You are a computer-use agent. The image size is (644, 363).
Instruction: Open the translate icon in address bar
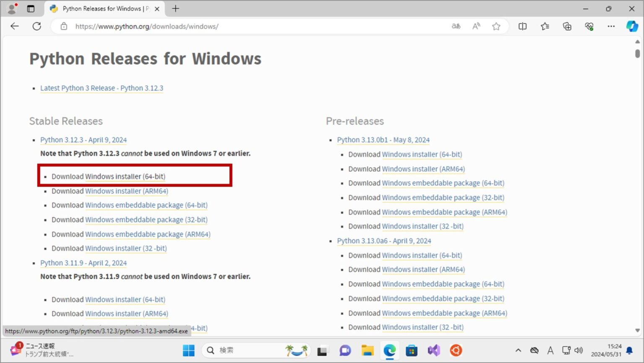(x=456, y=26)
